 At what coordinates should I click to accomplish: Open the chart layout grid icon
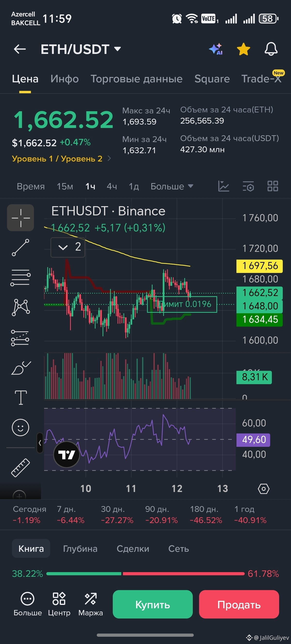pyautogui.click(x=273, y=186)
